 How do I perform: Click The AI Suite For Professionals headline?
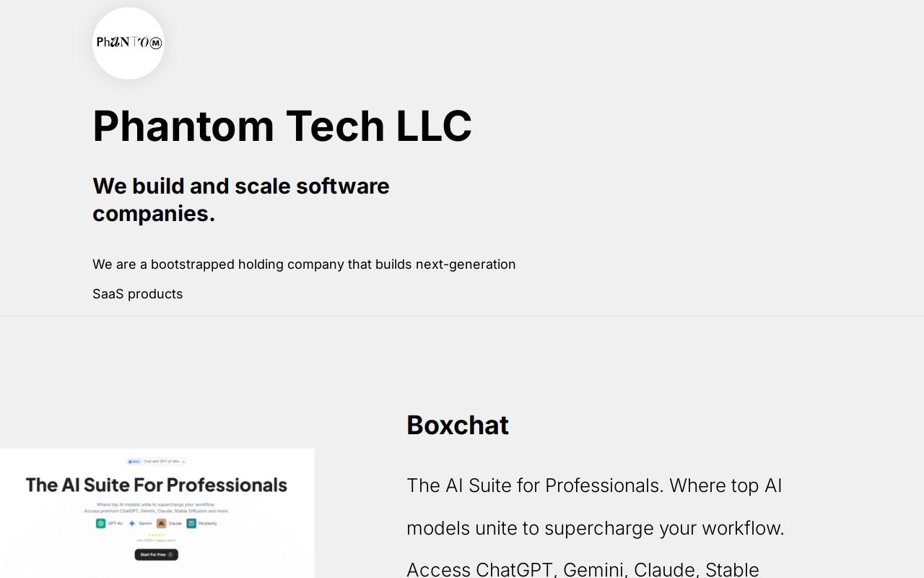[x=156, y=485]
